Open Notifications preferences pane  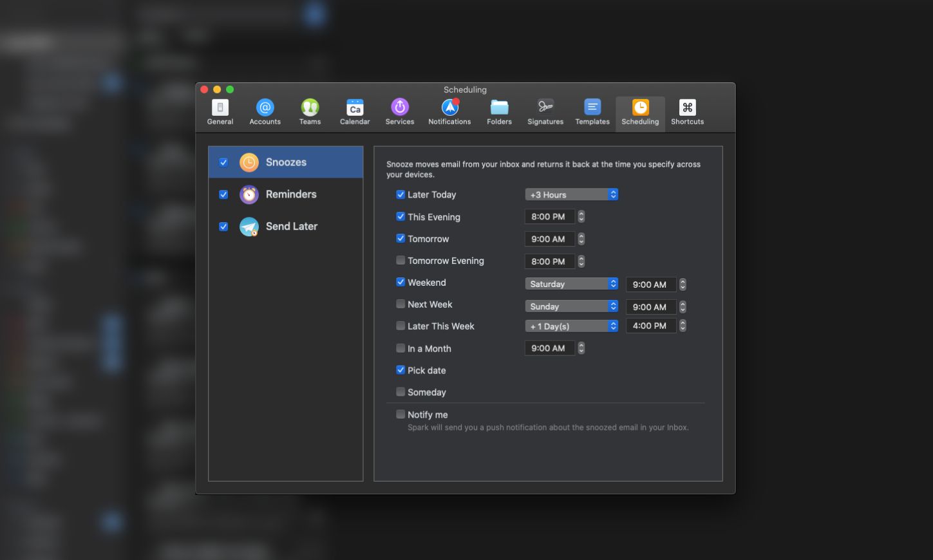449,113
